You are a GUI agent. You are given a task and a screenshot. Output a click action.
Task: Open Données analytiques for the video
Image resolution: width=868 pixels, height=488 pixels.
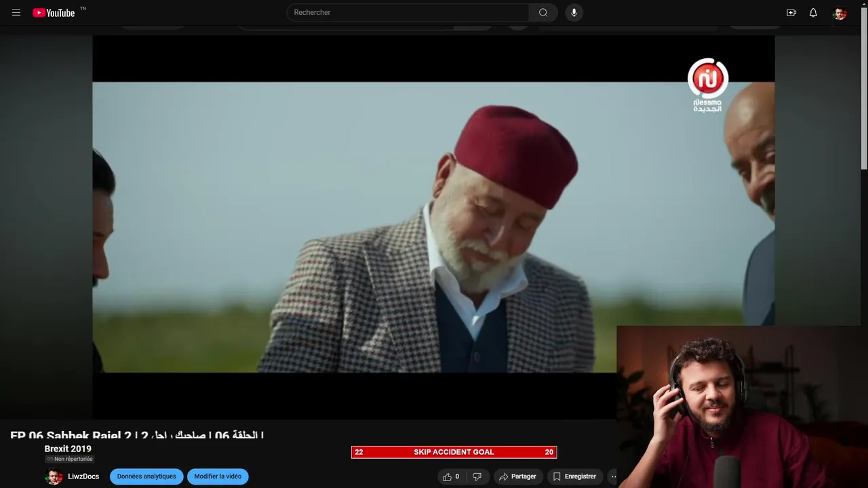point(146,476)
